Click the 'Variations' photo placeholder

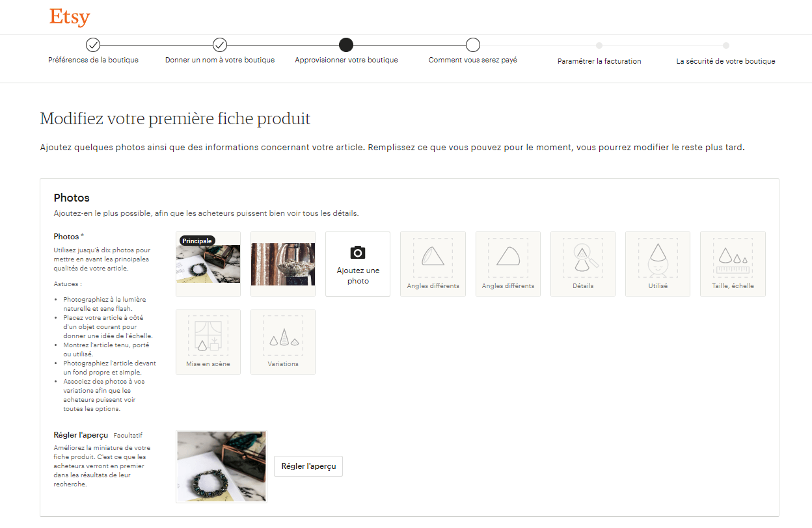[283, 341]
